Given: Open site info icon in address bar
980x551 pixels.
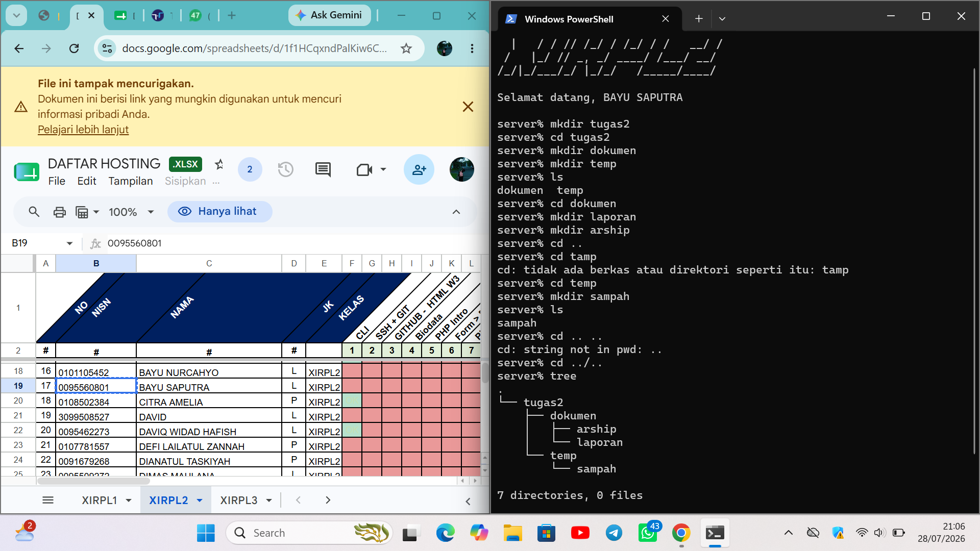Looking at the screenshot, I should pyautogui.click(x=107, y=48).
